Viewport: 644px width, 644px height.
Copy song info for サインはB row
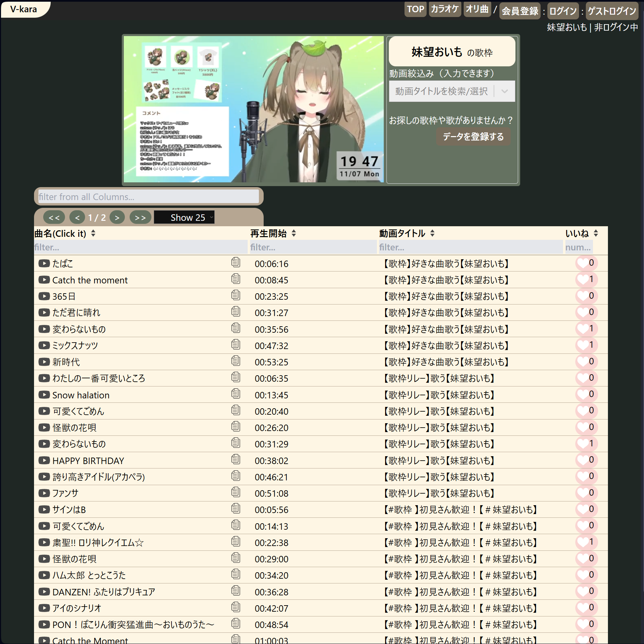point(236,508)
